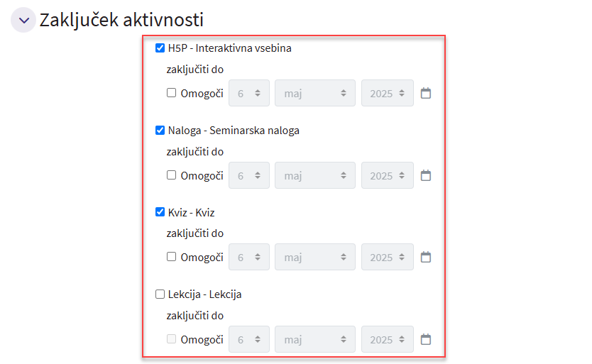592x364 pixels.
Task: Click the Zaključek aktivnosti section heading
Action: (x=121, y=20)
